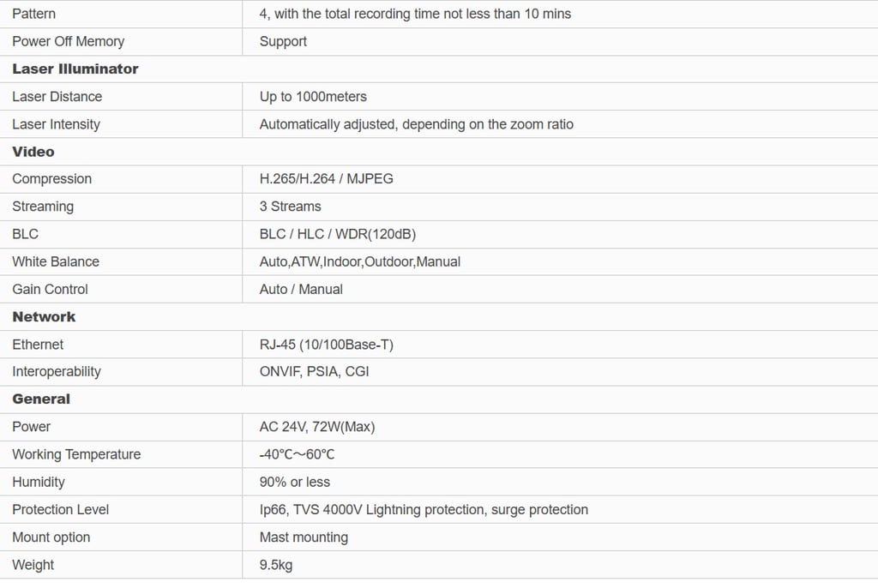Screen dimensions: 878x588
Task: Click the Network section heading
Action: point(44,316)
